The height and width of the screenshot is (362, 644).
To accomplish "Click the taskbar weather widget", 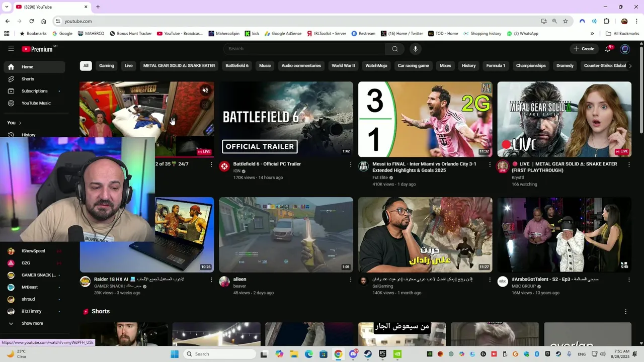I will [x=16, y=354].
